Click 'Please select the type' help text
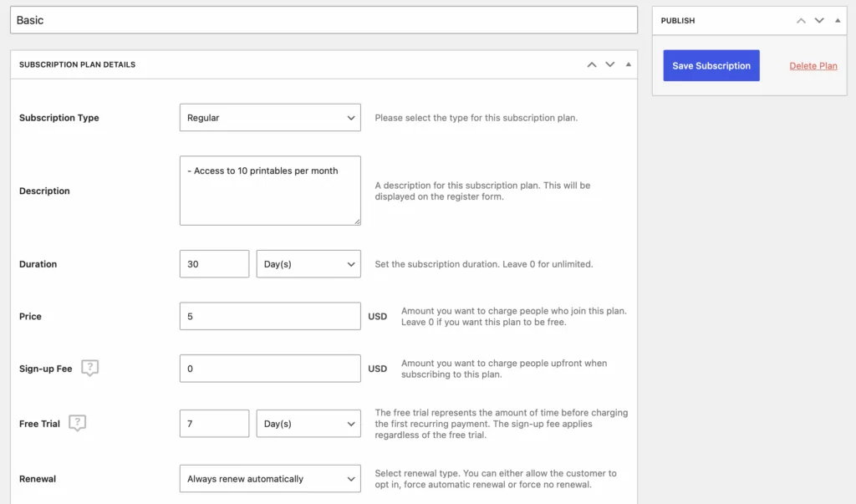This screenshot has height=504, width=856. tap(476, 117)
